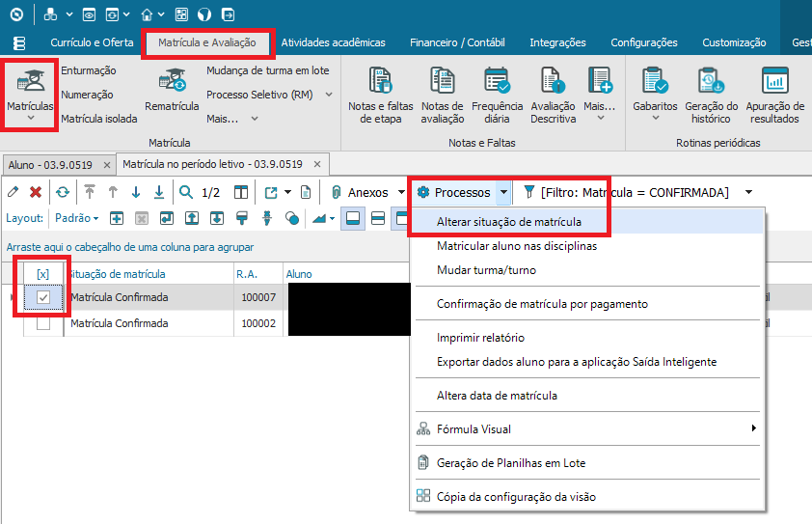Click the organization hierarchy icon
812x524 pixels.
(50, 14)
